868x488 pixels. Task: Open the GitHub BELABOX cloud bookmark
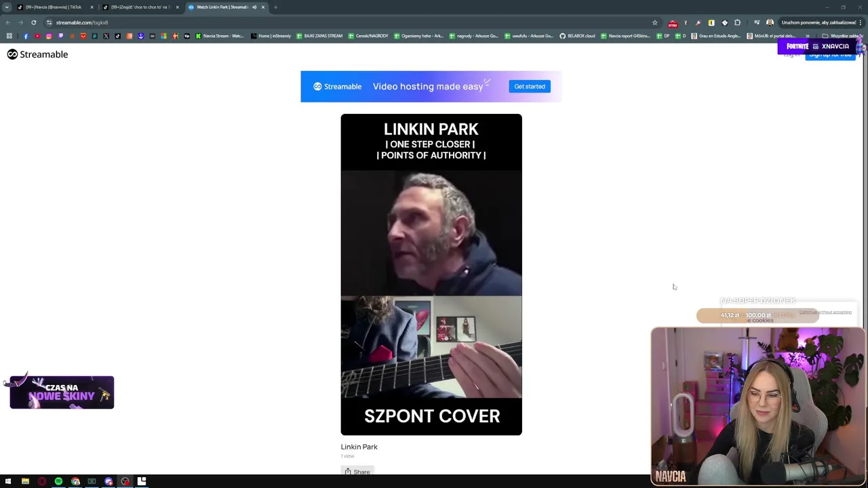(x=577, y=36)
